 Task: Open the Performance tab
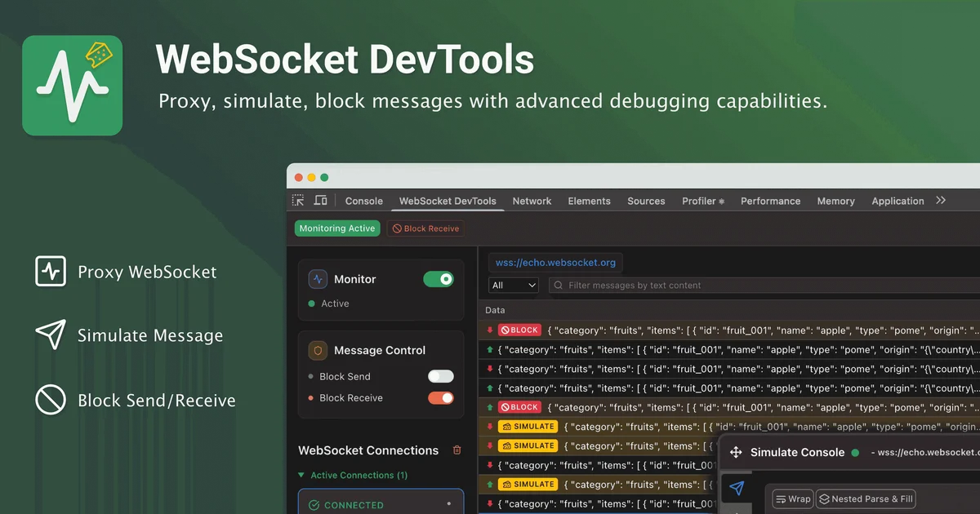pos(770,201)
